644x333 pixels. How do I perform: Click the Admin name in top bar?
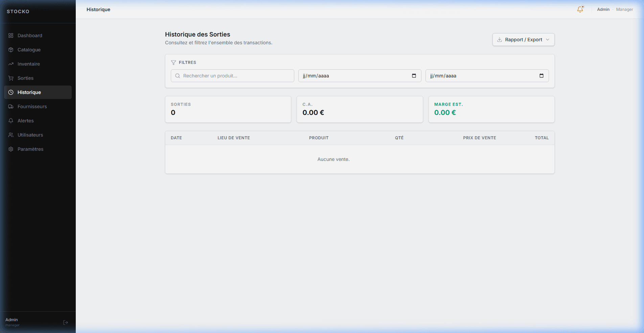603,9
